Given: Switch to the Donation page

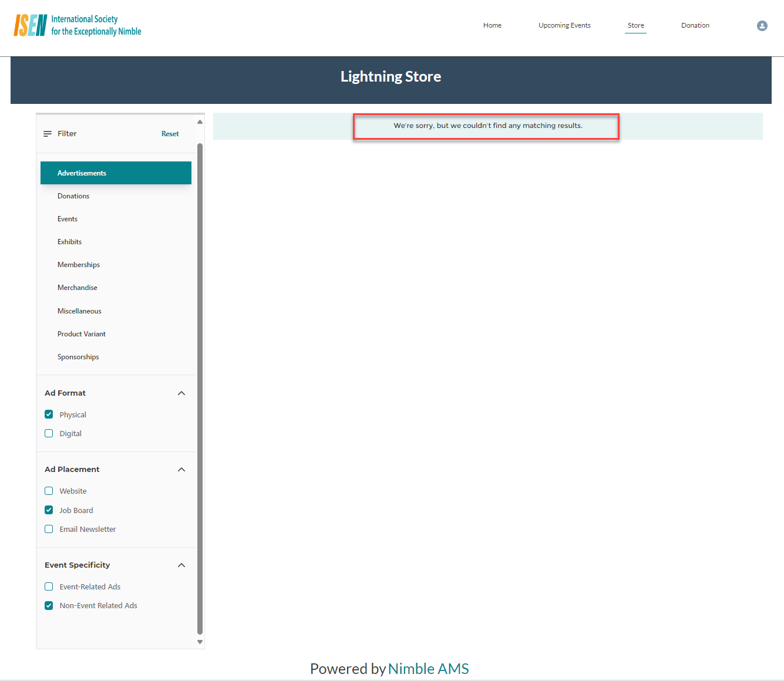Looking at the screenshot, I should [695, 25].
